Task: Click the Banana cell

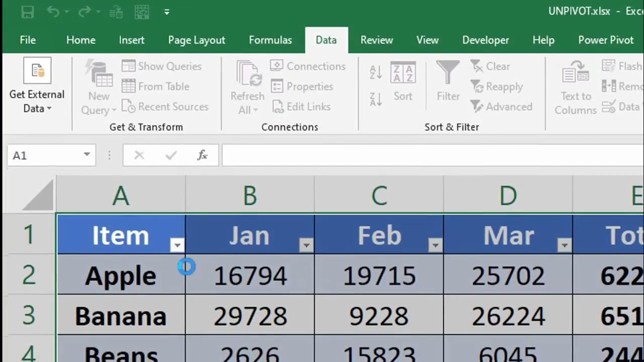Action: tap(121, 315)
